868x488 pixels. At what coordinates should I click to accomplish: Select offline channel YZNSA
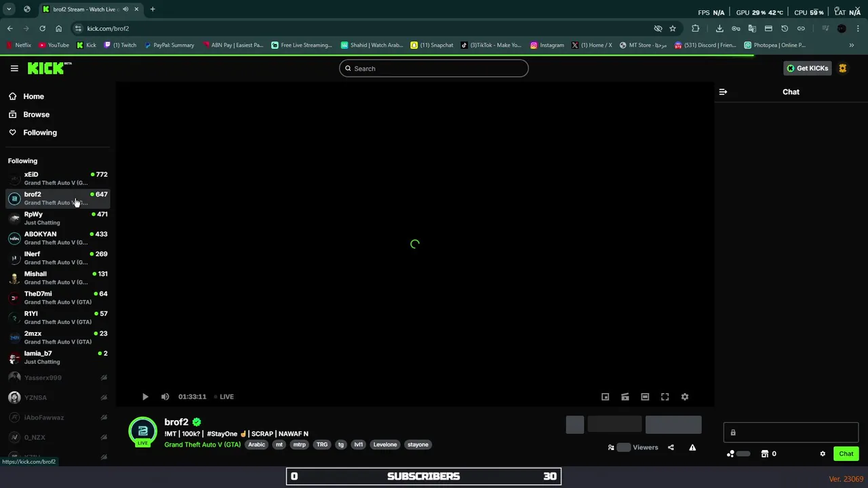pyautogui.click(x=58, y=397)
